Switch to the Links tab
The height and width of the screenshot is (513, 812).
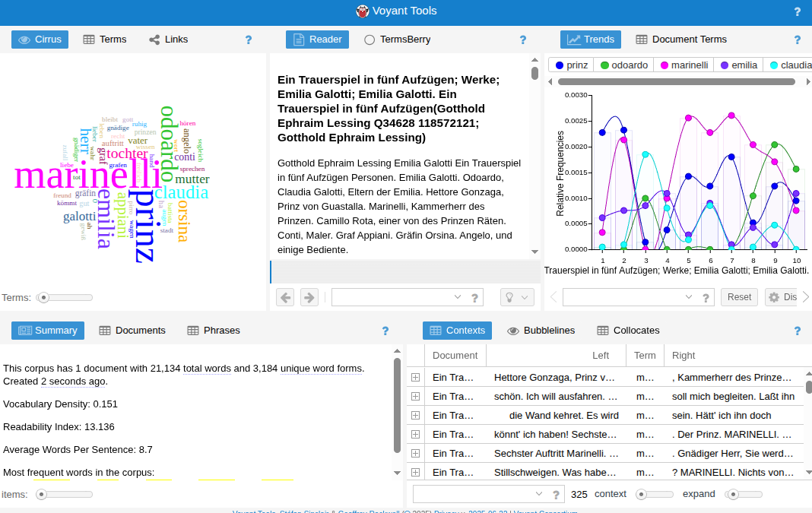[x=169, y=40]
